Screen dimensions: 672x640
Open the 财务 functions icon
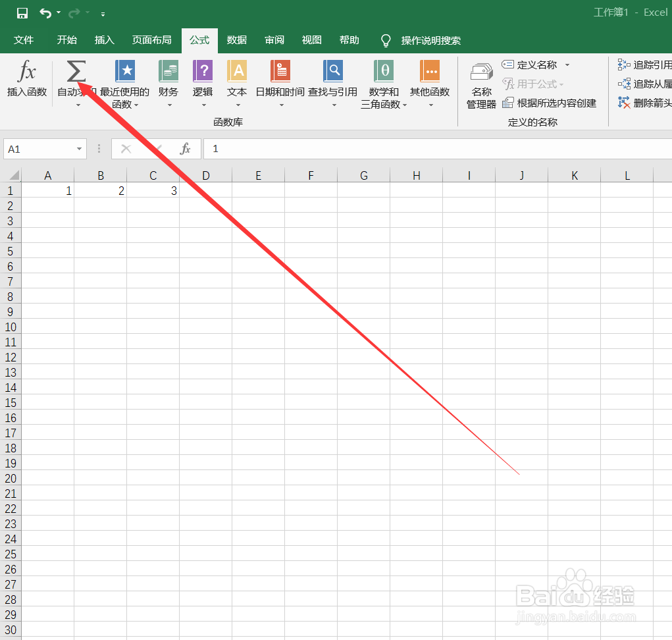(168, 70)
